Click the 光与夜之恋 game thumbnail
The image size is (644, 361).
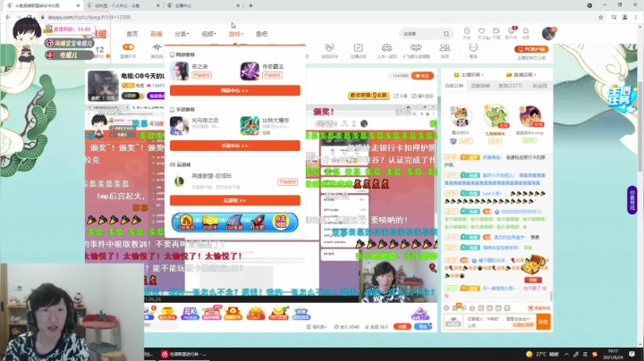(x=179, y=125)
